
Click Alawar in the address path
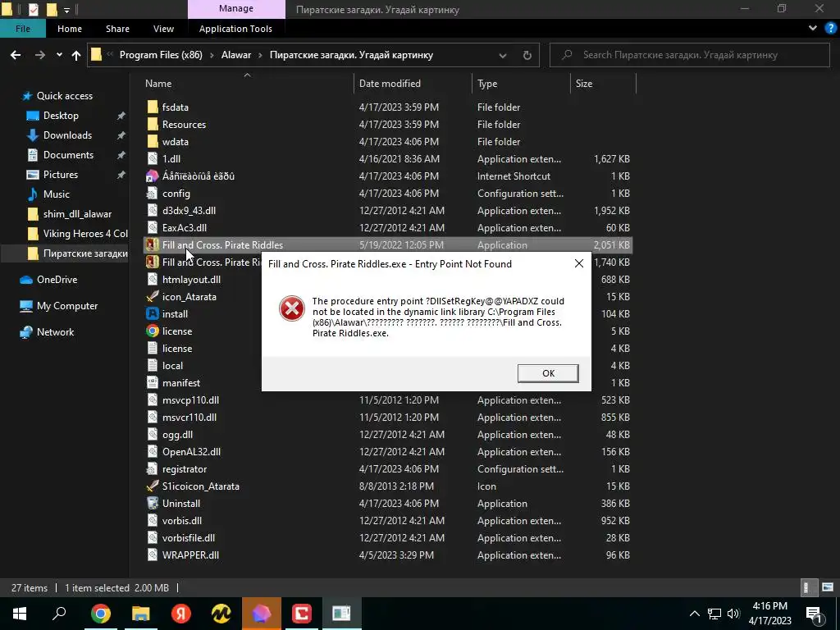click(236, 55)
